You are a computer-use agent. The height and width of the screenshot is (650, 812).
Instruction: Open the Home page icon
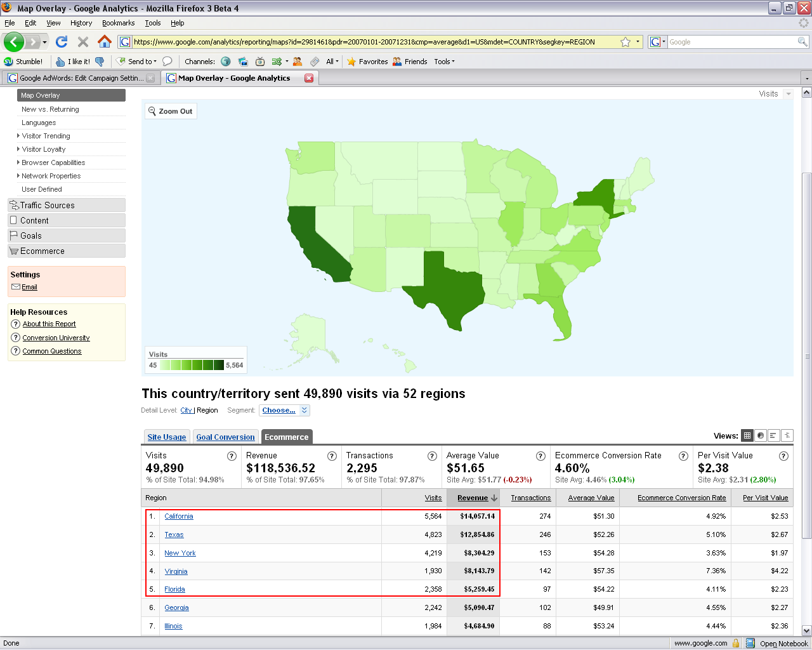105,41
